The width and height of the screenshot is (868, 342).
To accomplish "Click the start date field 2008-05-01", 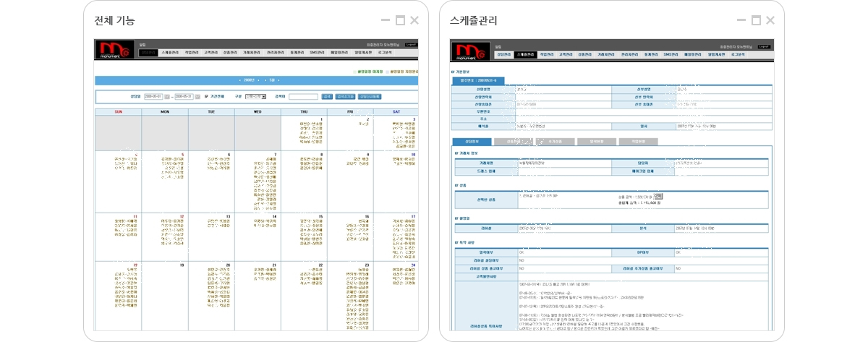I will [x=153, y=96].
